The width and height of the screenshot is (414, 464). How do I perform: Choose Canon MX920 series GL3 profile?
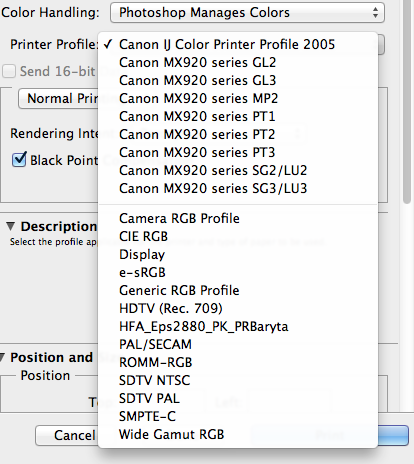point(238,80)
